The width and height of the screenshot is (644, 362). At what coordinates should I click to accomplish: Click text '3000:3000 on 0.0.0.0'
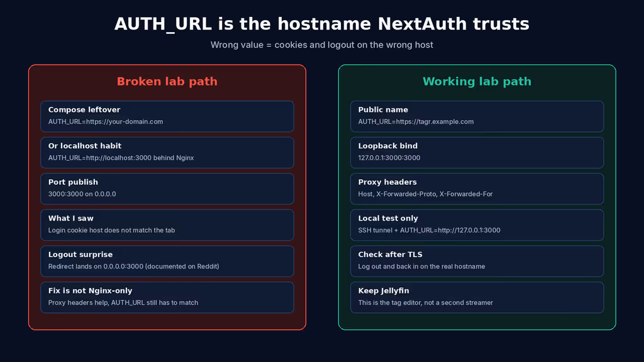click(x=82, y=194)
